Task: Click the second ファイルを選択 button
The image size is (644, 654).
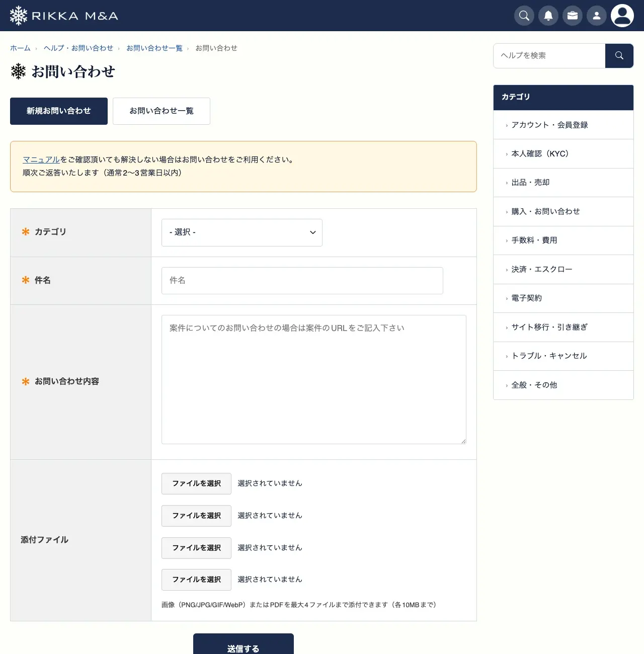Action: (x=196, y=516)
